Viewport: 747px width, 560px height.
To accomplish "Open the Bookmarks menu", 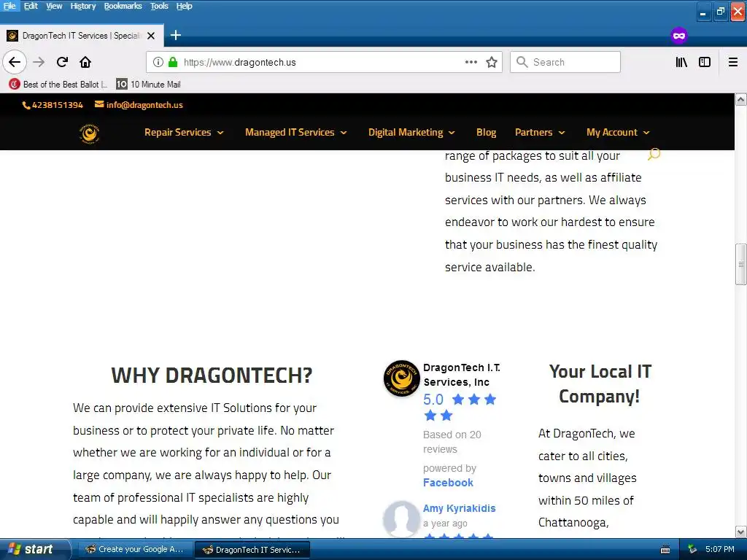I will click(123, 6).
